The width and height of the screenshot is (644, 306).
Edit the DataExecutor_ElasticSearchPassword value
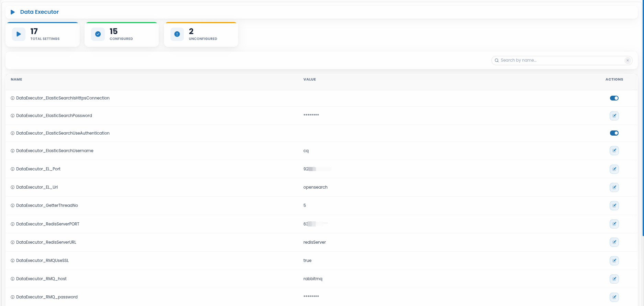[x=614, y=116]
